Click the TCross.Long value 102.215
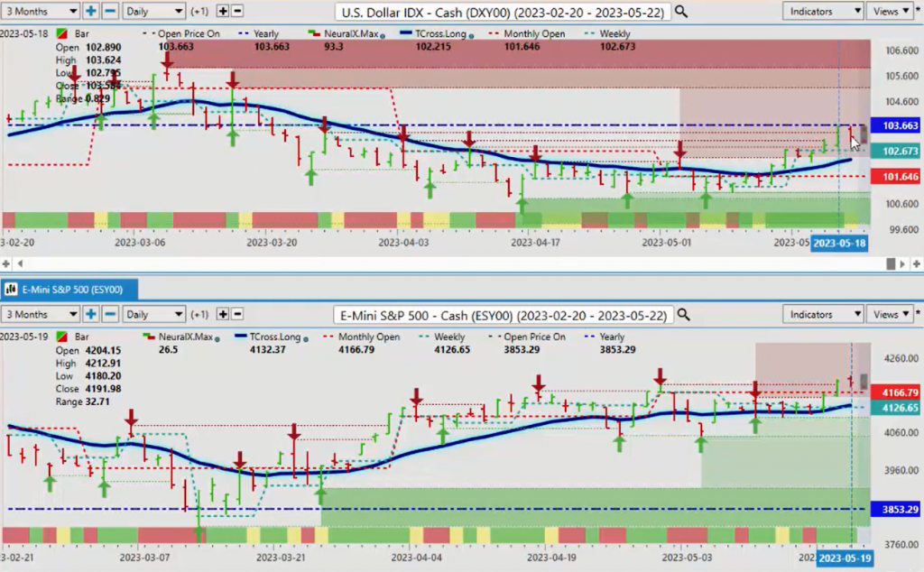Image resolution: width=924 pixels, height=572 pixels. (432, 47)
